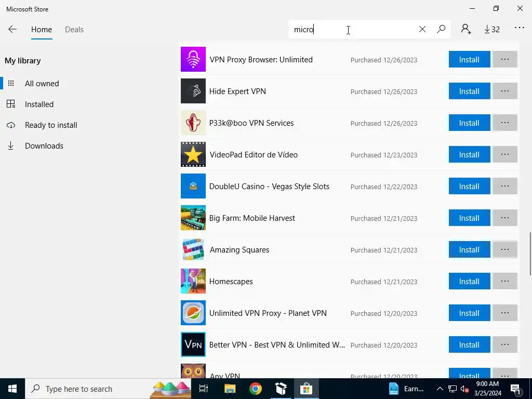This screenshot has width=532, height=399.
Task: Click the Planet VPN app icon
Action: click(x=193, y=312)
